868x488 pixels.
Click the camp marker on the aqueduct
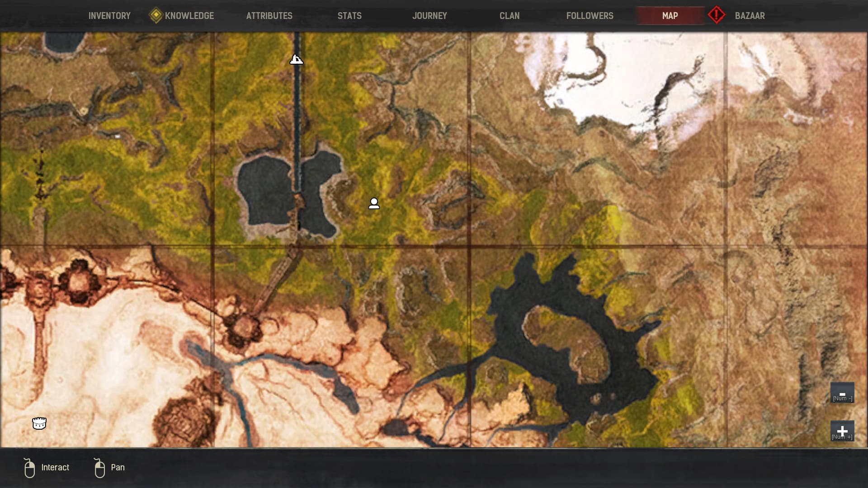[296, 59]
